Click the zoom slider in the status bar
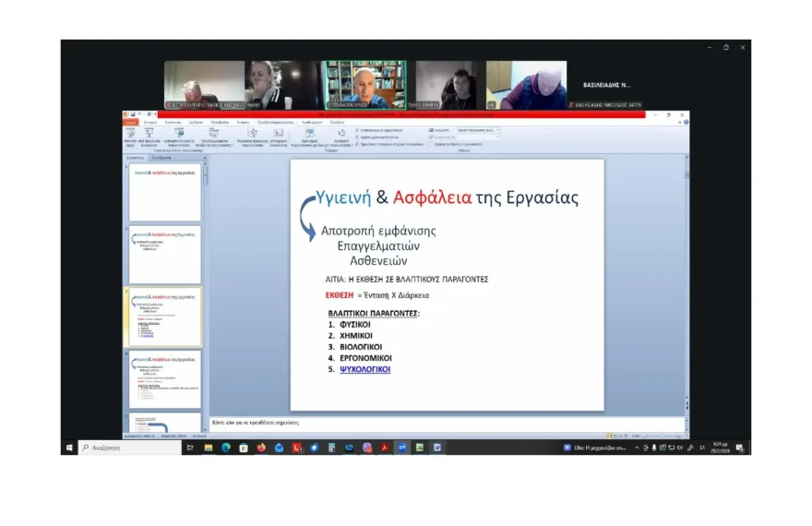 click(663, 435)
